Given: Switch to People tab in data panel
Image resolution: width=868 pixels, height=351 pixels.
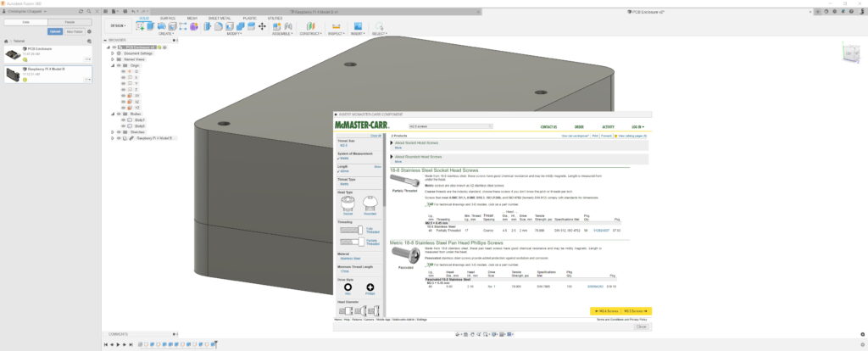Looking at the screenshot, I should point(70,22).
